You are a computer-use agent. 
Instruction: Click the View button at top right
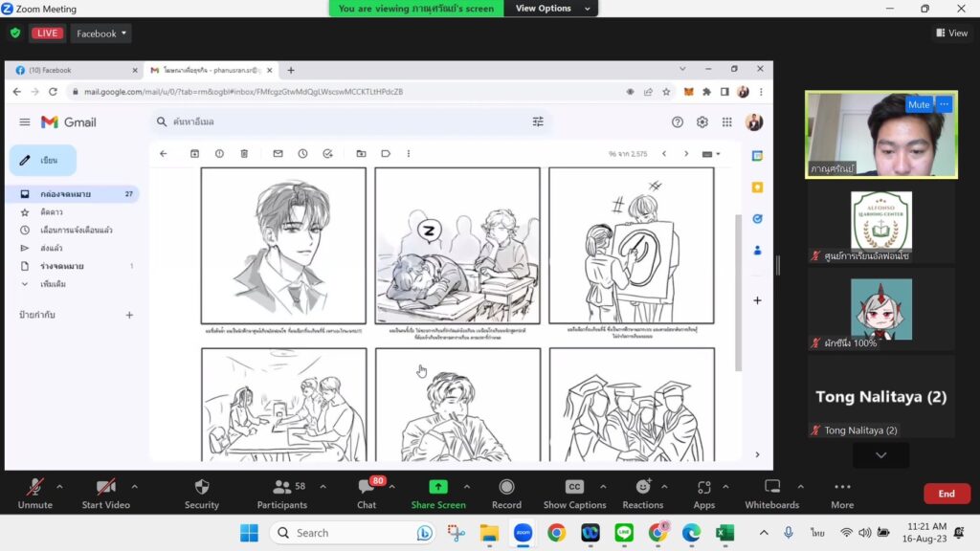tap(952, 33)
